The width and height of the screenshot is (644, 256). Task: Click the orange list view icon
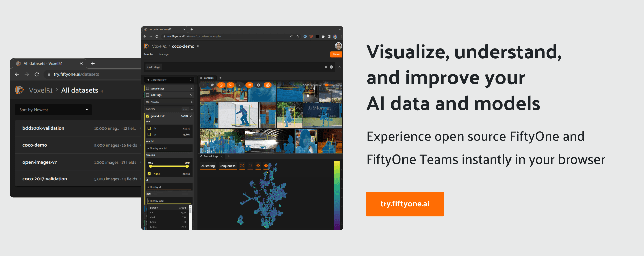(x=249, y=85)
